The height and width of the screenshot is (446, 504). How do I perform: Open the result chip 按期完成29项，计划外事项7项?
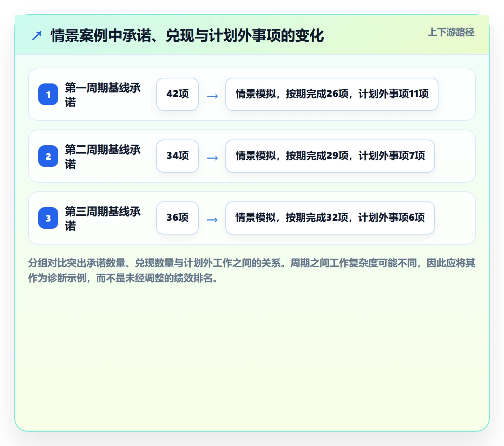(x=330, y=156)
